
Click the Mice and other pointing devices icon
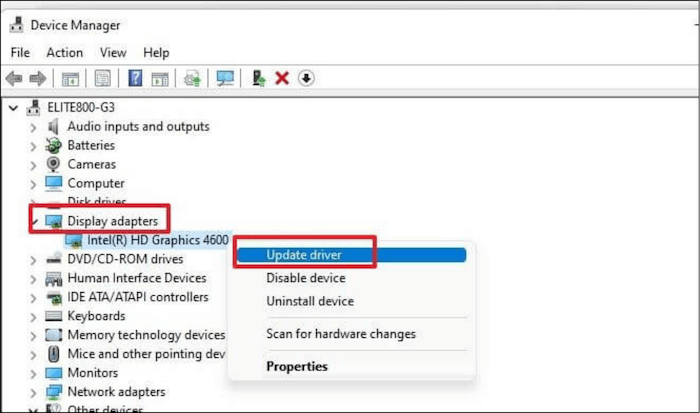click(x=54, y=354)
